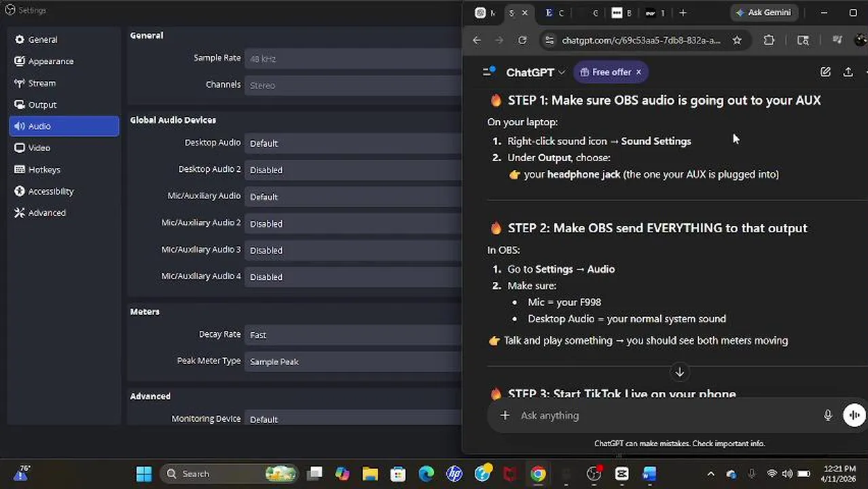Click the dictation microphone in ChatGPT composer
Image resolution: width=868 pixels, height=489 pixels.
(x=828, y=415)
